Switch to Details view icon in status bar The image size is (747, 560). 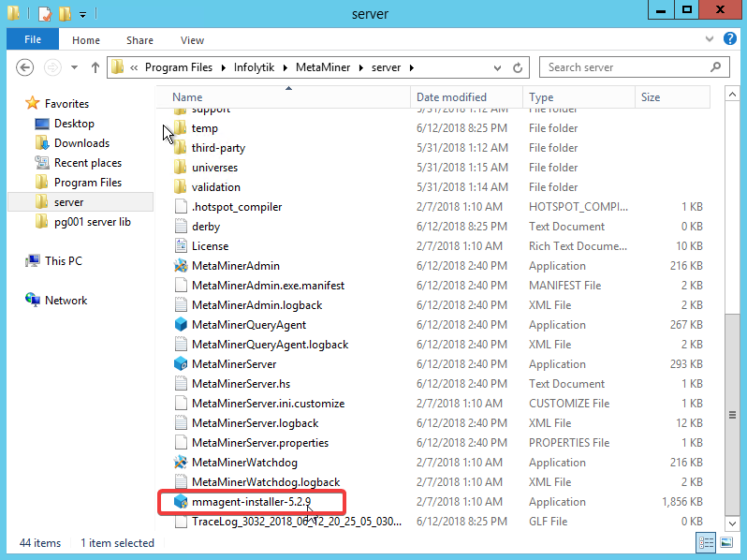[706, 542]
